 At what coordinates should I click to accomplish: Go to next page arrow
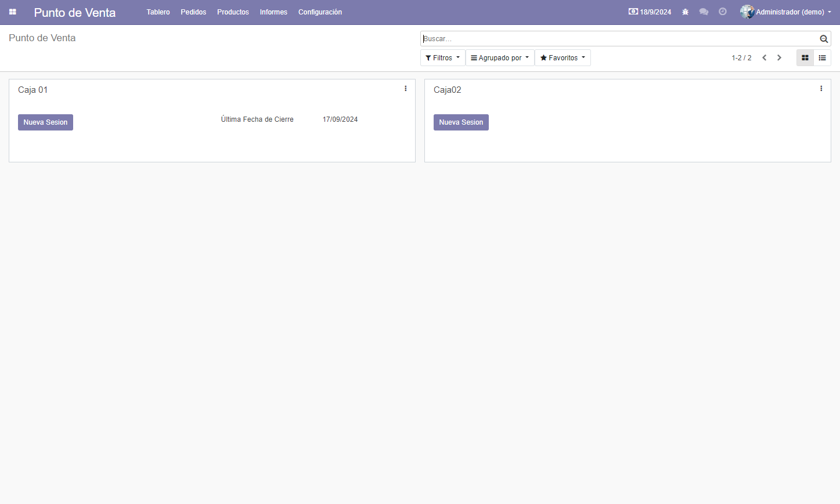coord(779,57)
